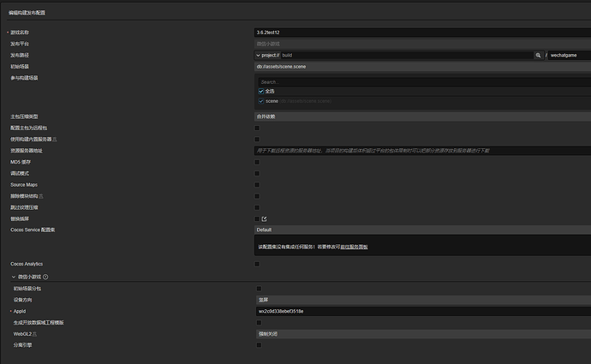Toggle the 全选 select-all scenes checkbox
Viewport: 591px width, 364px height.
(x=261, y=91)
